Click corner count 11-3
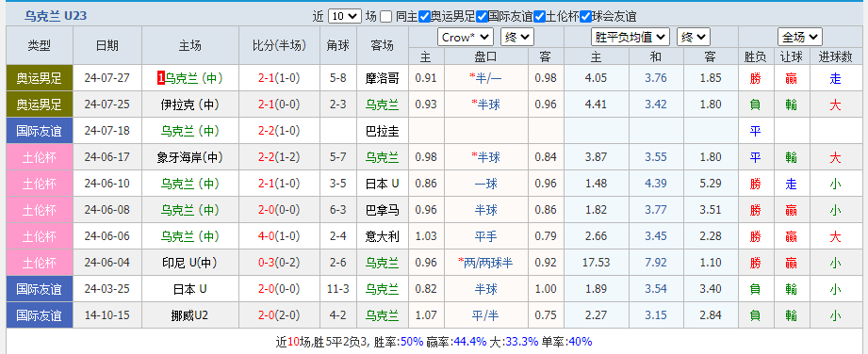868x354 pixels. [337, 289]
